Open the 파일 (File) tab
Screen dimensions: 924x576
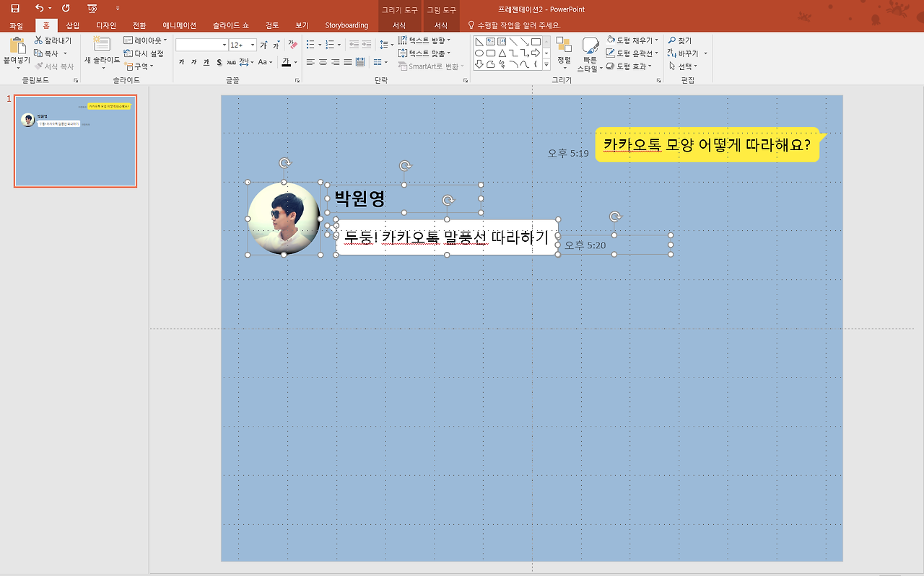pyautogui.click(x=16, y=25)
